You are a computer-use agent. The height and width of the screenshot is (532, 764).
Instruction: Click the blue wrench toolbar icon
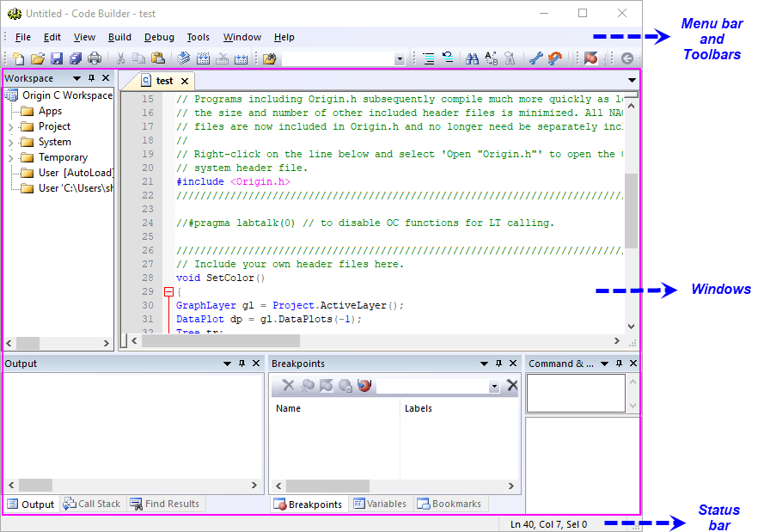[x=536, y=58]
